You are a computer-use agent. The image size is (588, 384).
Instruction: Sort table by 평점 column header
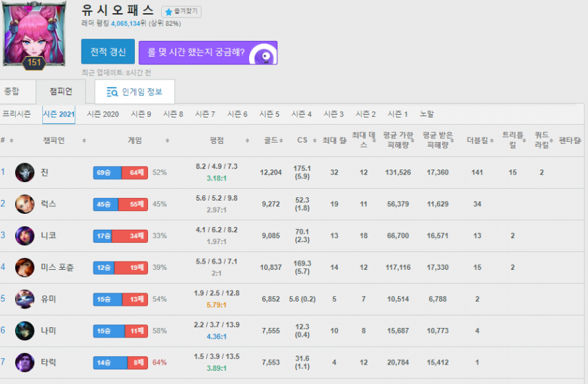(217, 140)
